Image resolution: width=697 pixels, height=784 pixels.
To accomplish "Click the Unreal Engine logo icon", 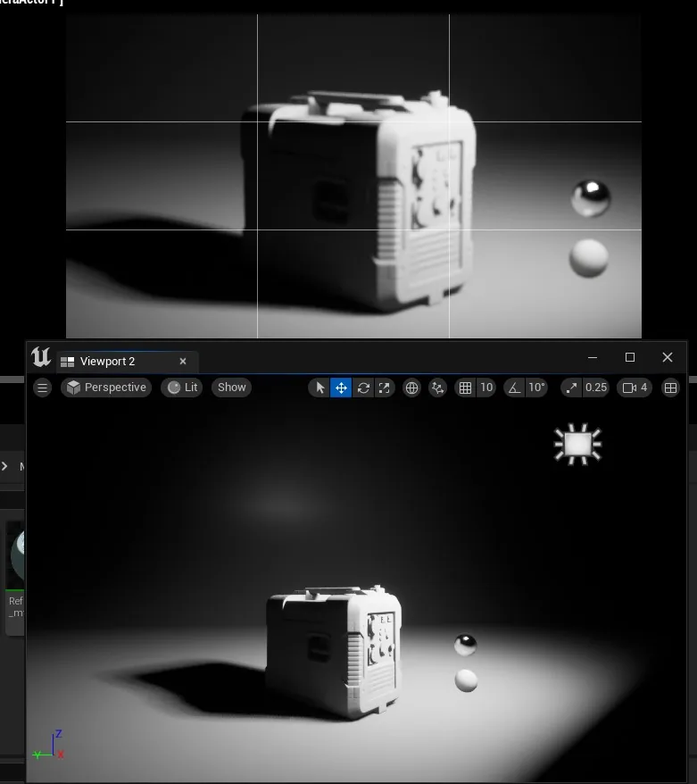I will 40,357.
